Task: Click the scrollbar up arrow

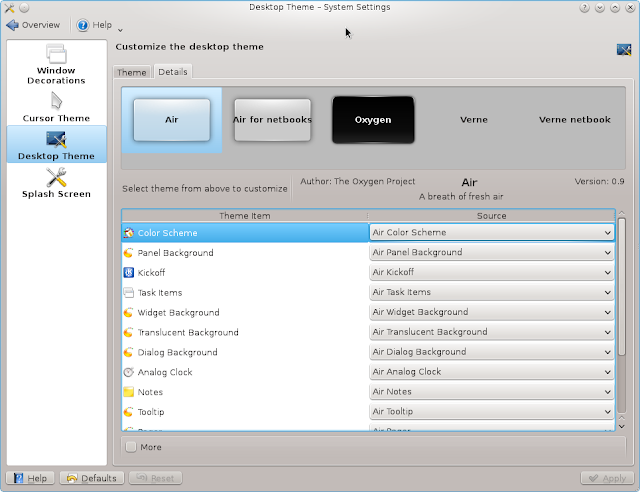Action: [x=622, y=213]
